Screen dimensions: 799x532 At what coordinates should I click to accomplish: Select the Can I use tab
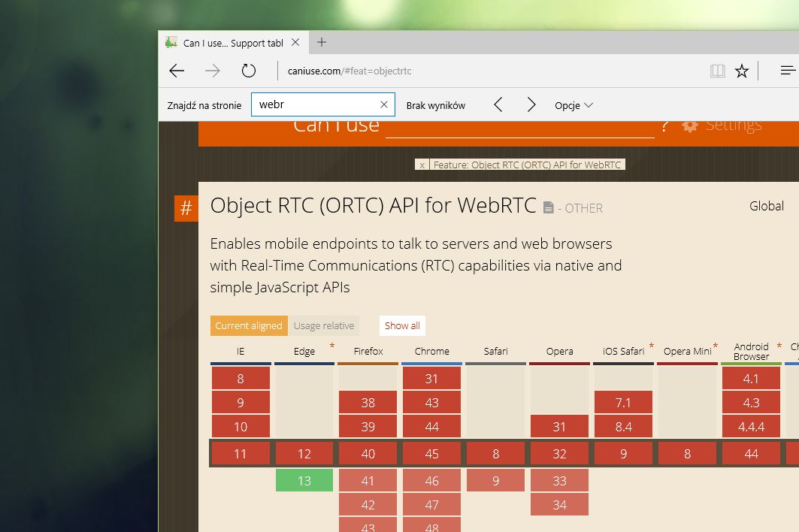click(x=234, y=43)
